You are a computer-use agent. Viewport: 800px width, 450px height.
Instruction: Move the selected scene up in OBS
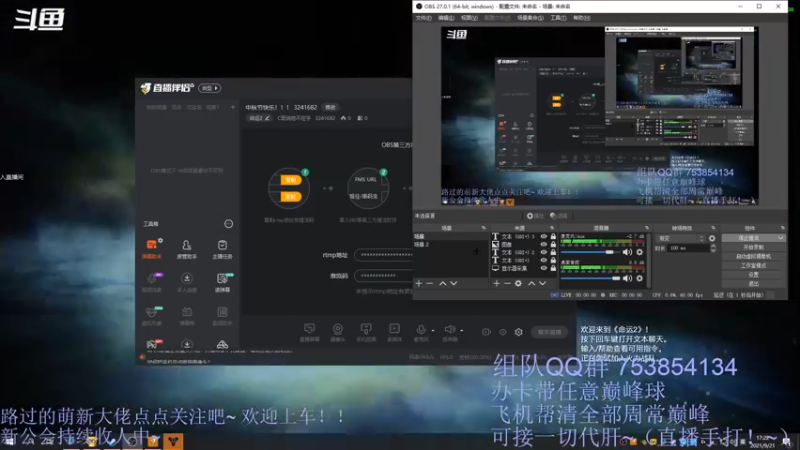click(x=443, y=283)
